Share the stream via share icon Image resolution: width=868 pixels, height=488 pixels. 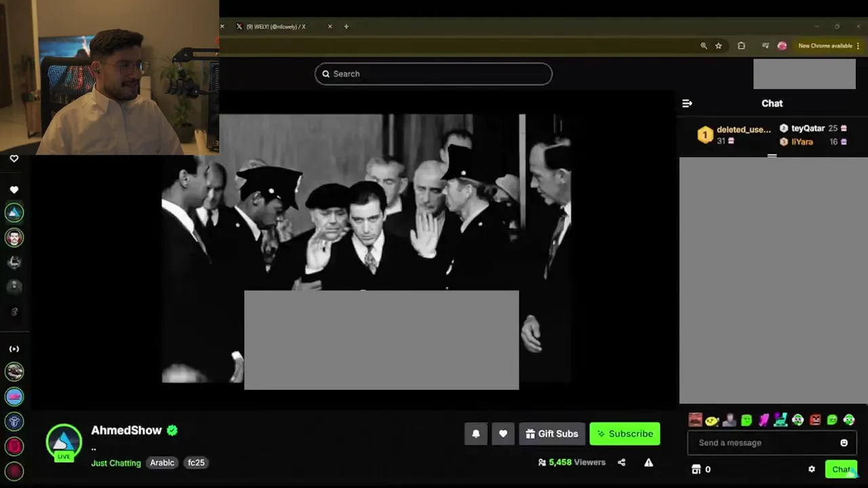tap(621, 462)
